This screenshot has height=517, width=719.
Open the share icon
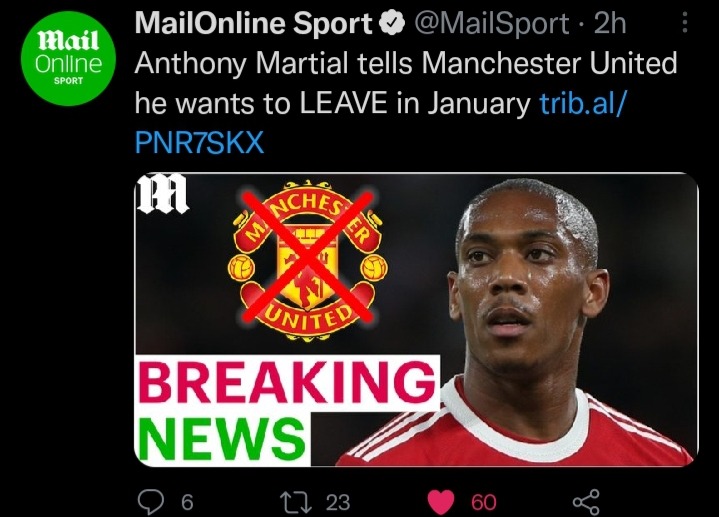click(x=586, y=501)
